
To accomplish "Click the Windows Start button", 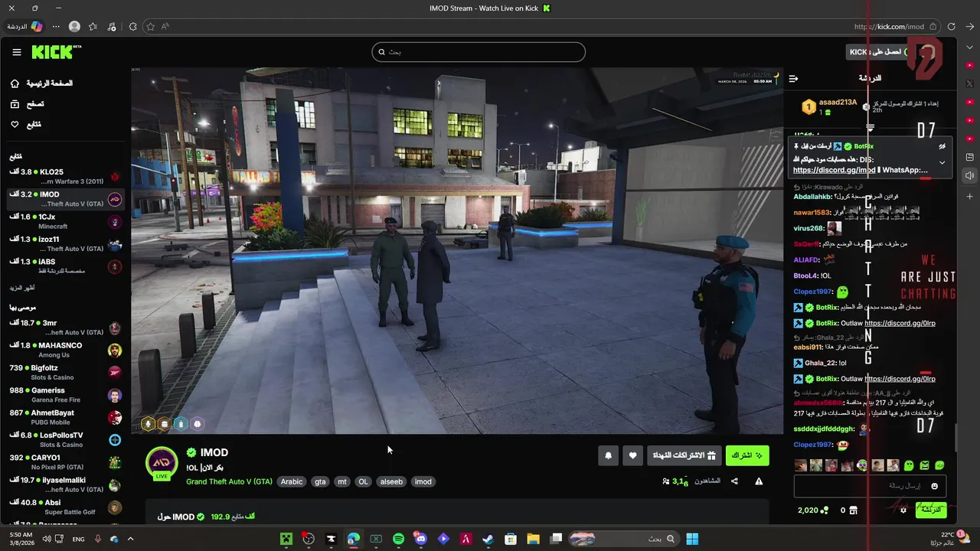I will (x=692, y=539).
